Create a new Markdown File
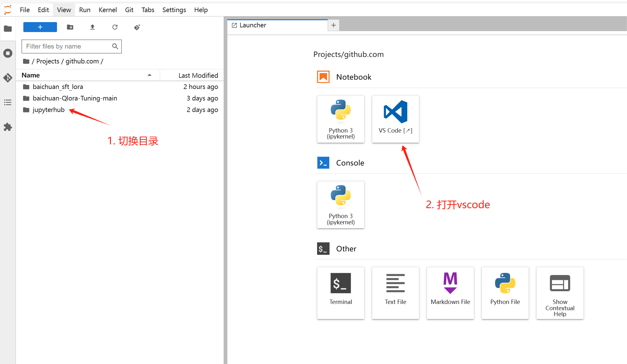The image size is (627, 364). point(450,292)
